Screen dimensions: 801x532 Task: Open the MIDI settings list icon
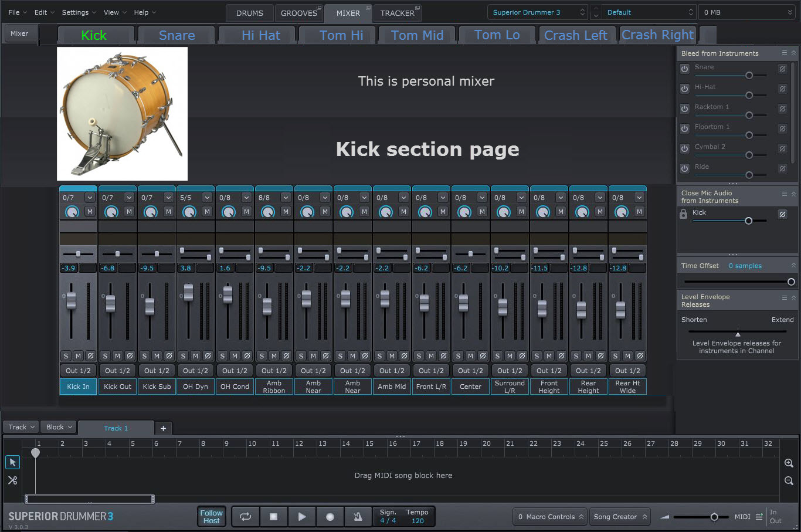coord(759,517)
